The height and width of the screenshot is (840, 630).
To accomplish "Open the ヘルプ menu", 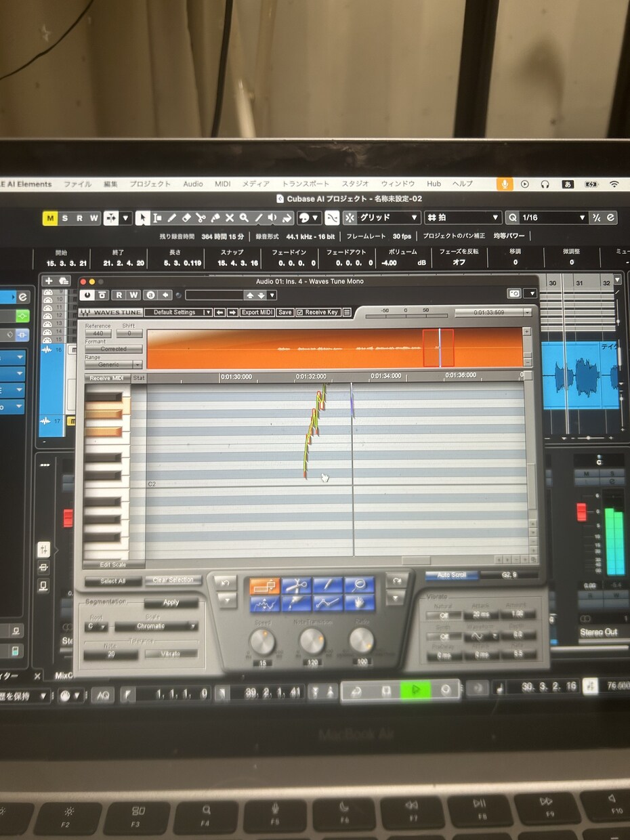I will click(463, 184).
